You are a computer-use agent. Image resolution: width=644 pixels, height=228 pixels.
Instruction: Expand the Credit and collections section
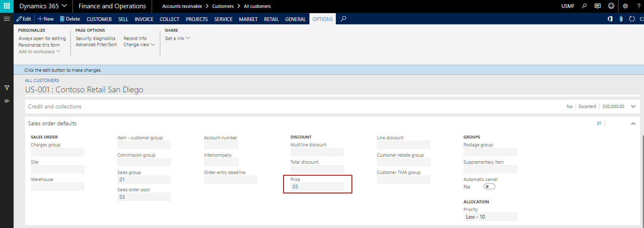[x=633, y=106]
